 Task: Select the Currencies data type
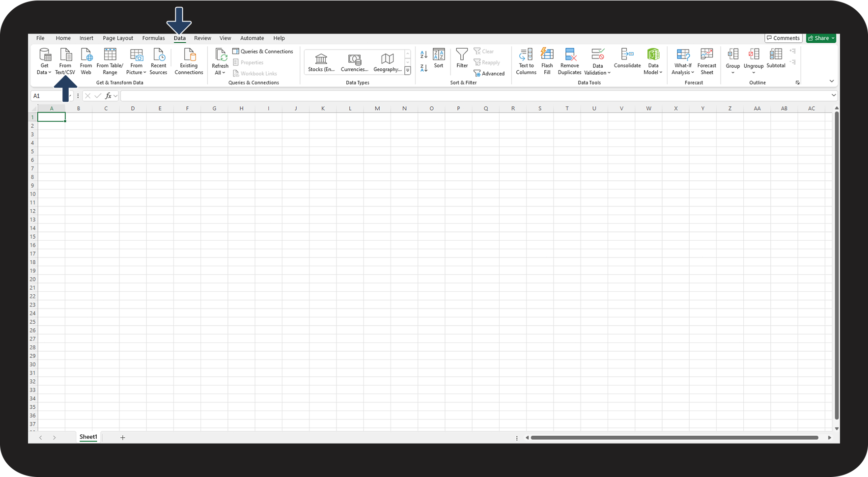[355, 63]
